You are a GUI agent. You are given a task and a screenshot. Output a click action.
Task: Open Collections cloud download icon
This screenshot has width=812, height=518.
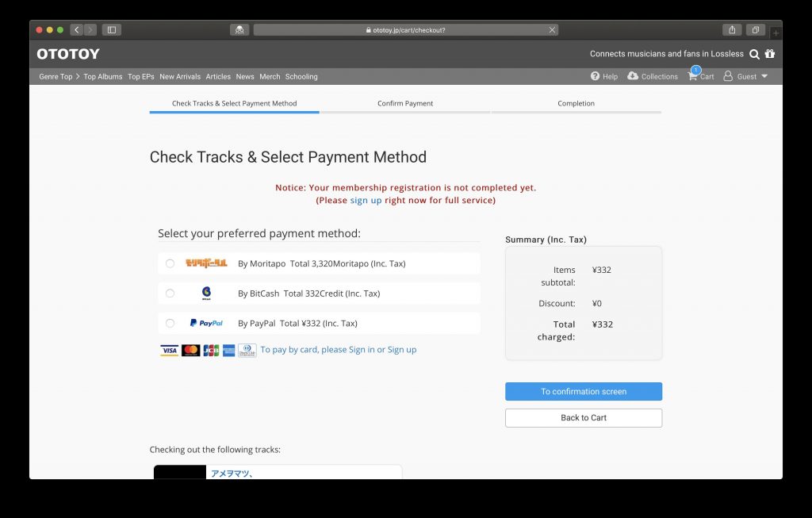pos(633,76)
